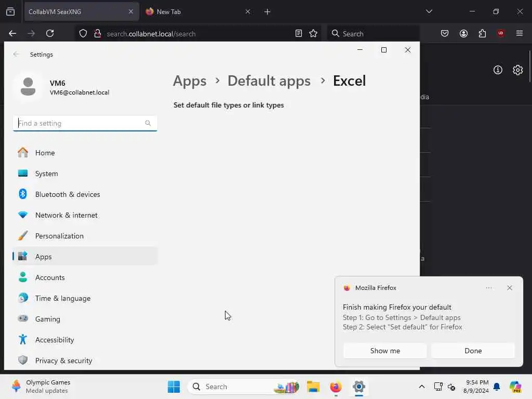532x399 pixels.
Task: Open Accounts settings category
Action: [85, 277]
